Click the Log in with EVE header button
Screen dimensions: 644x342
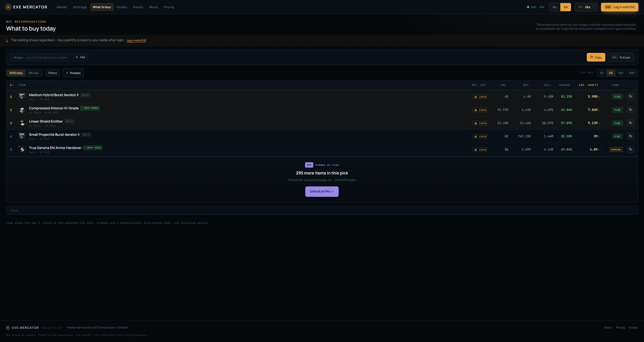(620, 7)
